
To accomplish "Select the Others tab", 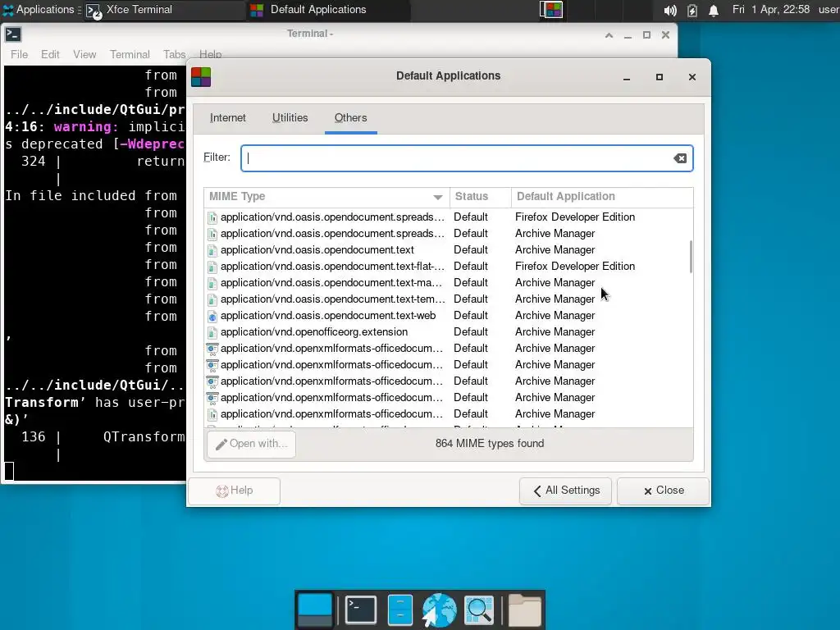I will pos(350,118).
